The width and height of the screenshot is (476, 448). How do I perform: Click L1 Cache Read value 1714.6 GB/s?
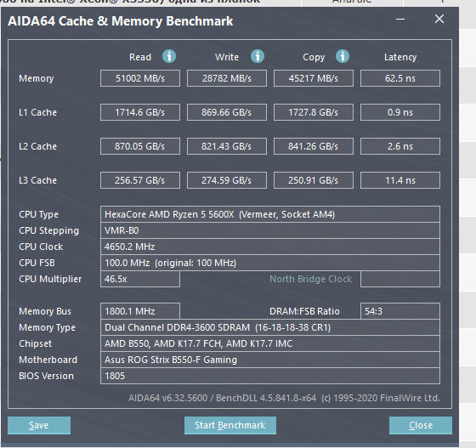coord(140,112)
